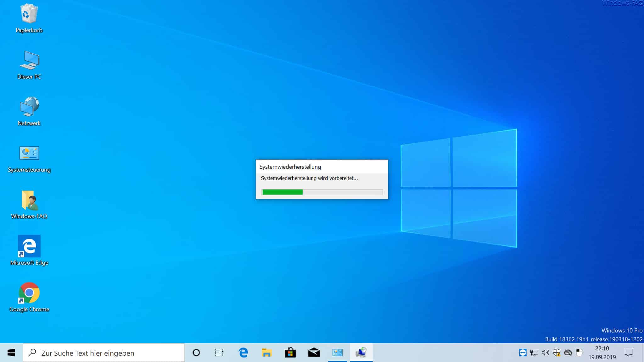Open the Windows Start menu
644x362 pixels.
11,353
